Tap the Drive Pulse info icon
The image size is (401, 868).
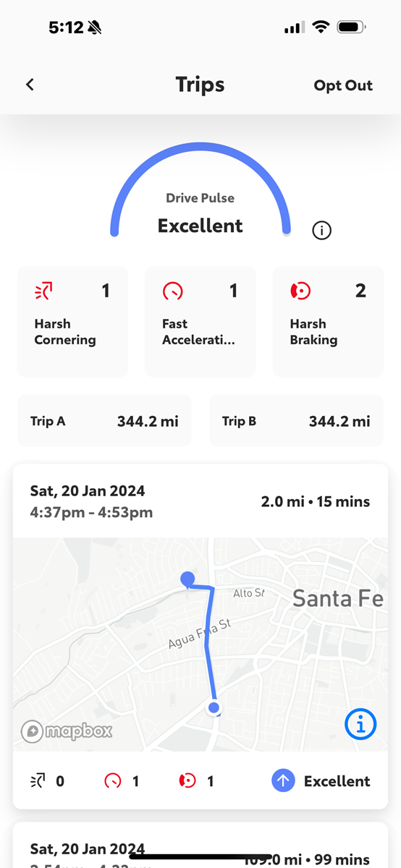coord(321,231)
